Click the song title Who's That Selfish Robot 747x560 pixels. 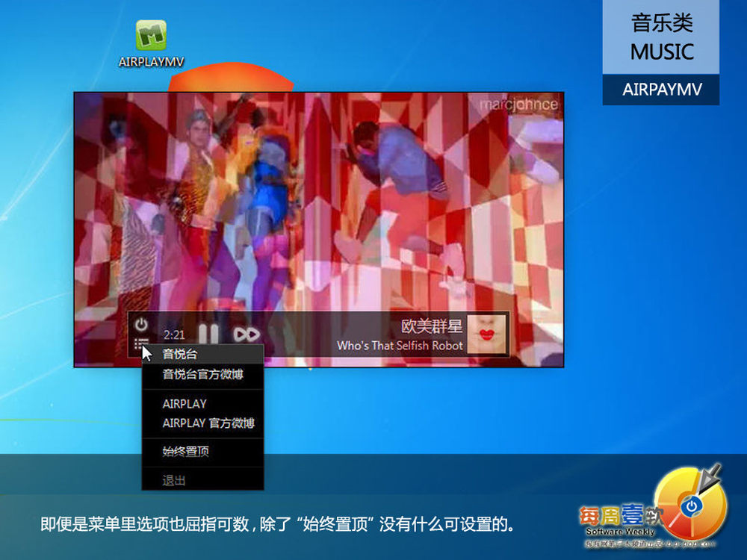click(400, 346)
